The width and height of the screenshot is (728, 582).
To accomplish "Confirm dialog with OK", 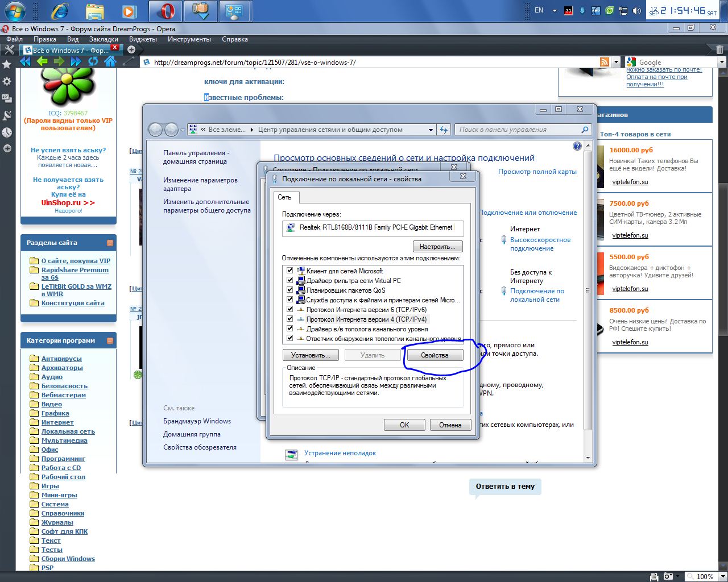I will [x=404, y=425].
